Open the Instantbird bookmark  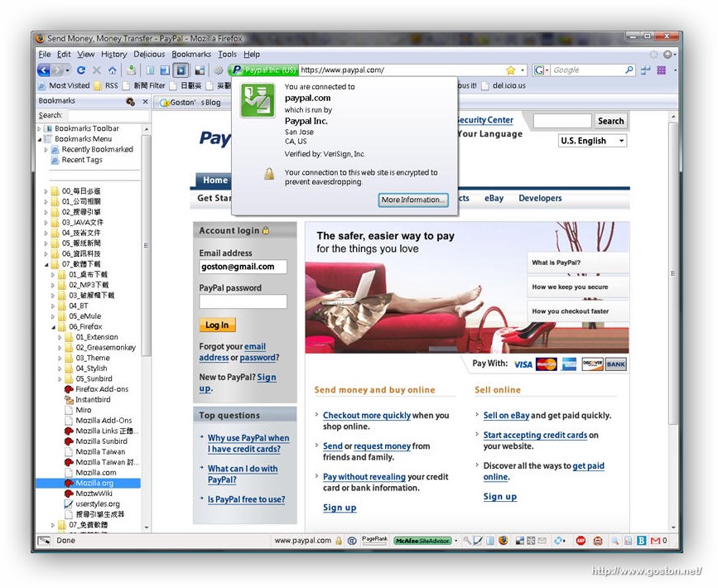click(93, 400)
